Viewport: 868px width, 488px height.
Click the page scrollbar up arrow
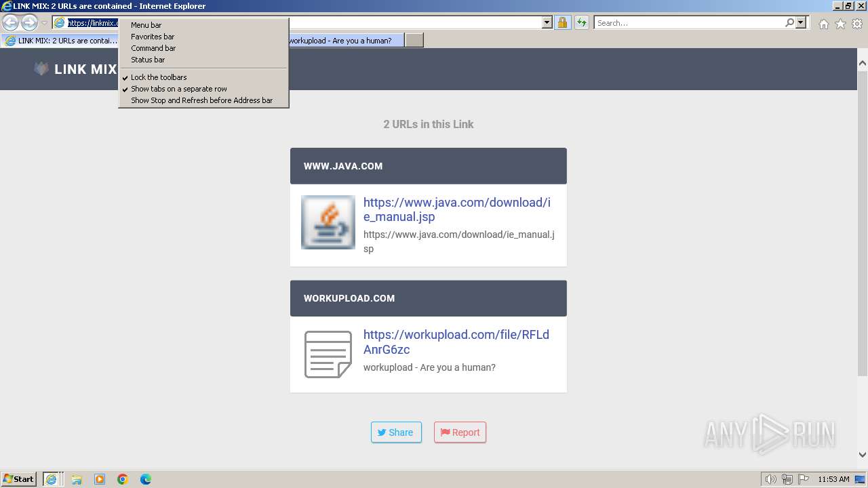point(863,63)
